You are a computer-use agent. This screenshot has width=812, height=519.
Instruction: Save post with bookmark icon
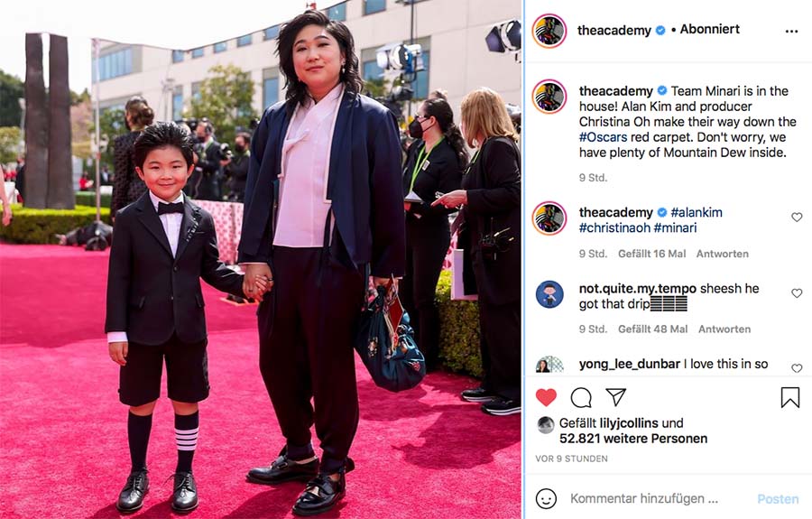789,397
